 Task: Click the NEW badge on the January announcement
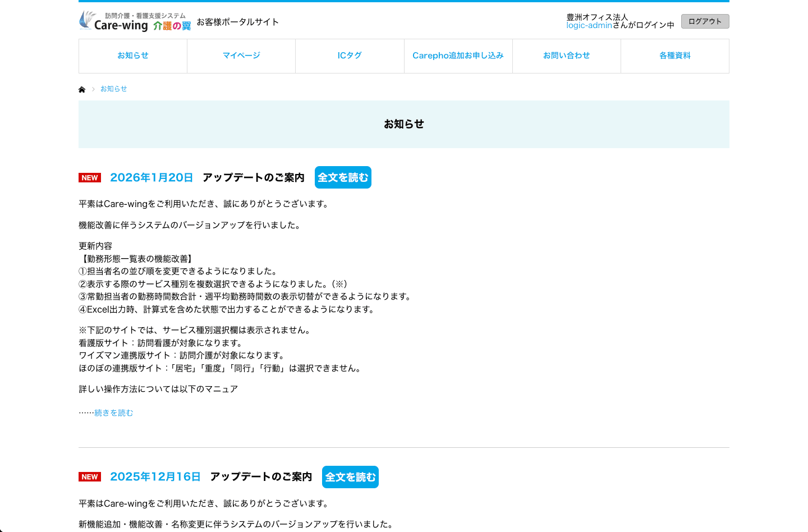click(x=90, y=177)
